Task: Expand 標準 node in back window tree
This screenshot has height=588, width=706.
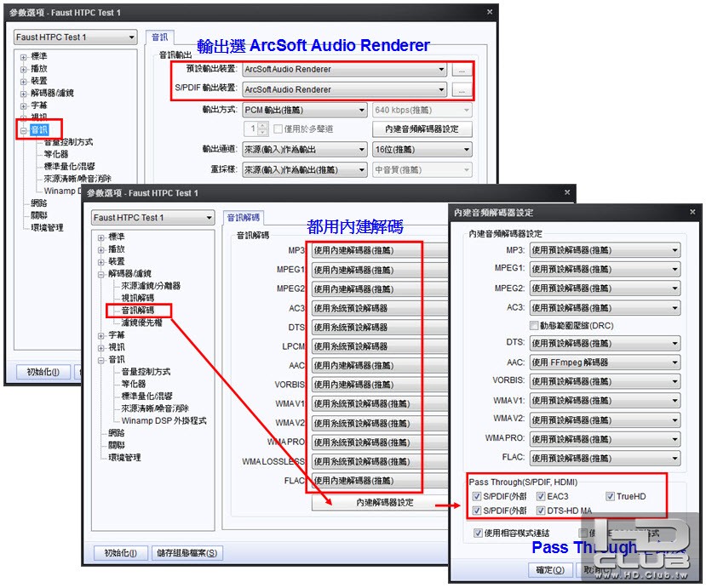Action: pyautogui.click(x=23, y=57)
